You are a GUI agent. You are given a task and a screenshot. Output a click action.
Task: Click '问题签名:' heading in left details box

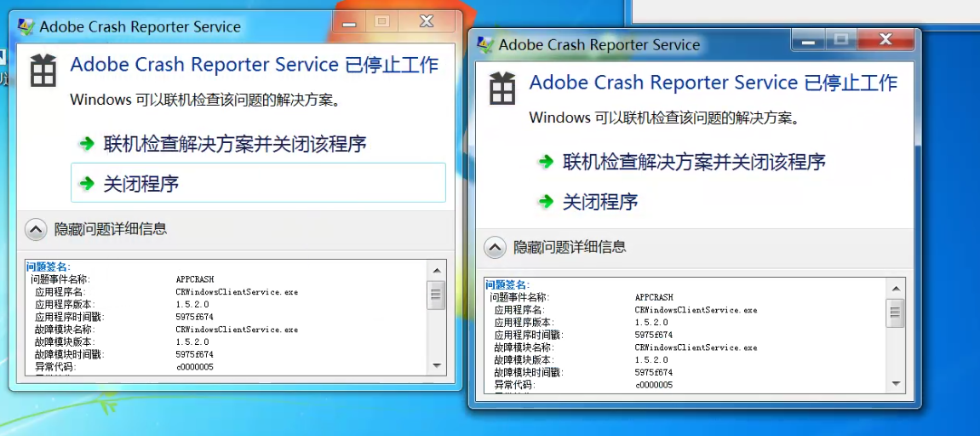[49, 267]
